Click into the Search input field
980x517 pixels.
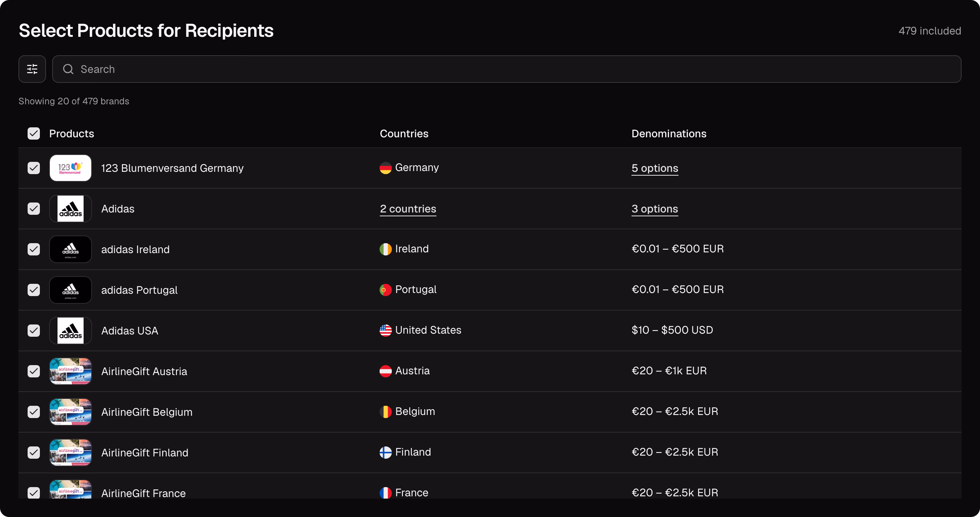point(506,69)
